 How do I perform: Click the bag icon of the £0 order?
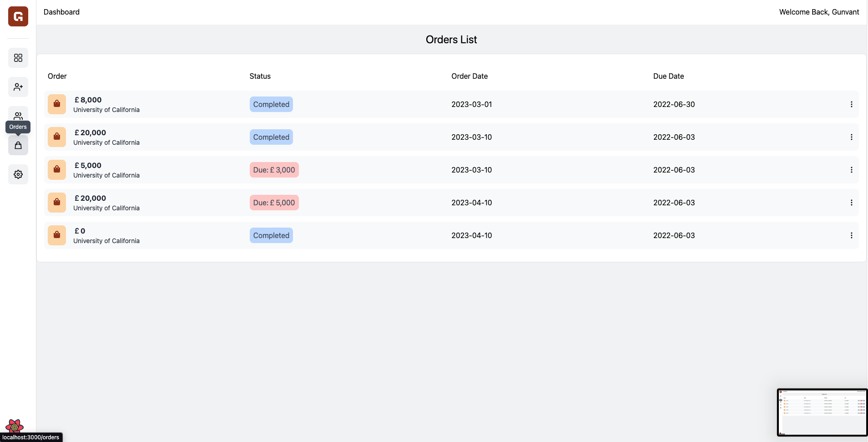[x=57, y=235]
